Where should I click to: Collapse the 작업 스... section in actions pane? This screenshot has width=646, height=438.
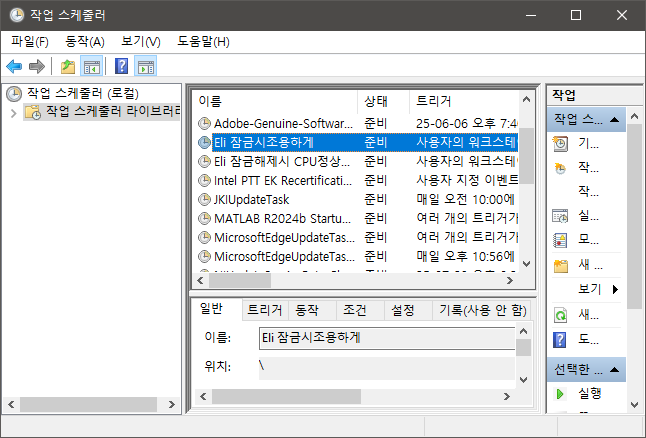[617, 120]
